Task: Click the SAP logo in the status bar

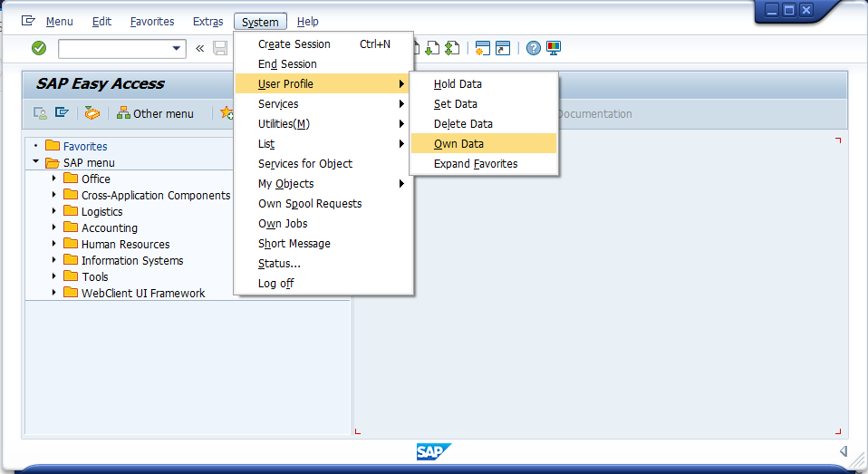Action: 433,452
